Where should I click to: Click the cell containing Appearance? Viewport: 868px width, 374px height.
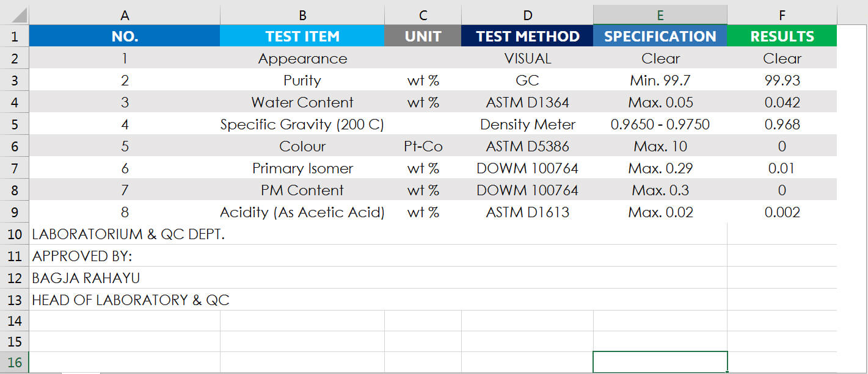tap(302, 59)
